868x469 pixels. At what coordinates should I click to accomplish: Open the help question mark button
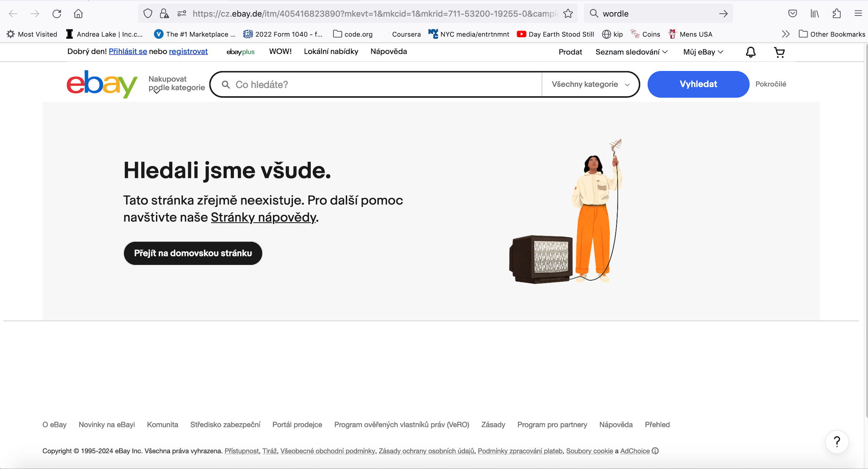837,442
